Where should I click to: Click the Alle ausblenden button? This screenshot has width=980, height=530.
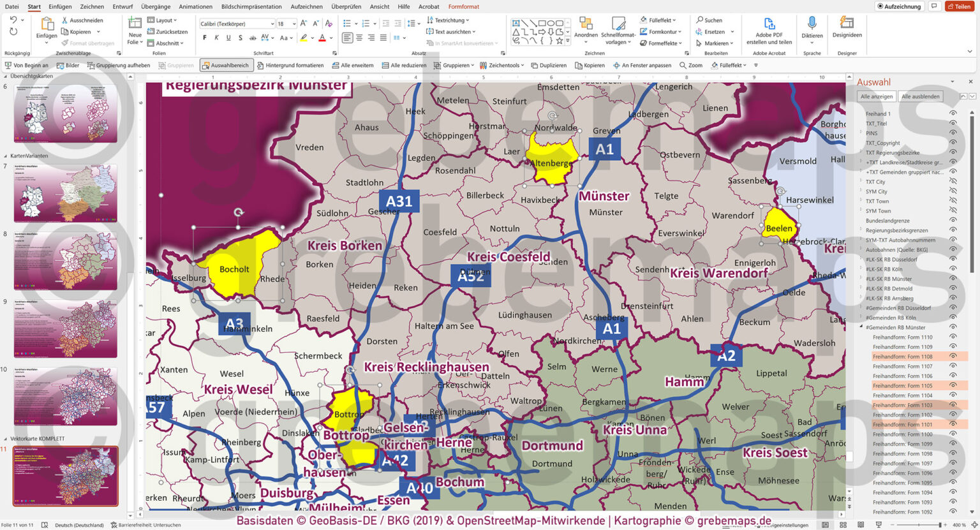(x=921, y=96)
